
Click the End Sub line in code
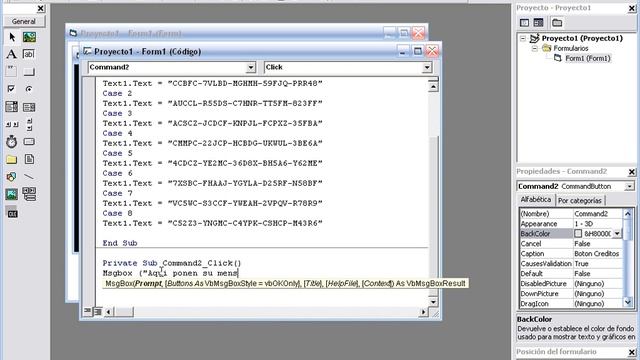click(x=120, y=243)
